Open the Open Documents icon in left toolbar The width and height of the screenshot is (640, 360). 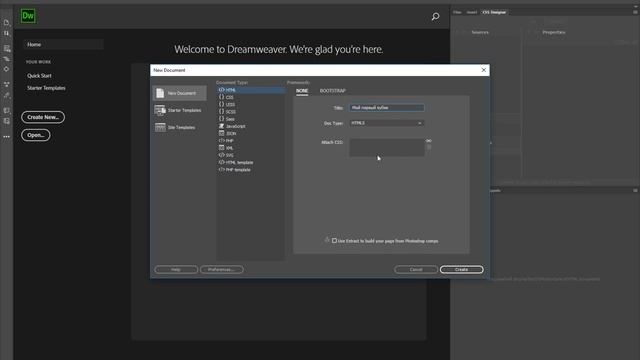pyautogui.click(x=7, y=23)
